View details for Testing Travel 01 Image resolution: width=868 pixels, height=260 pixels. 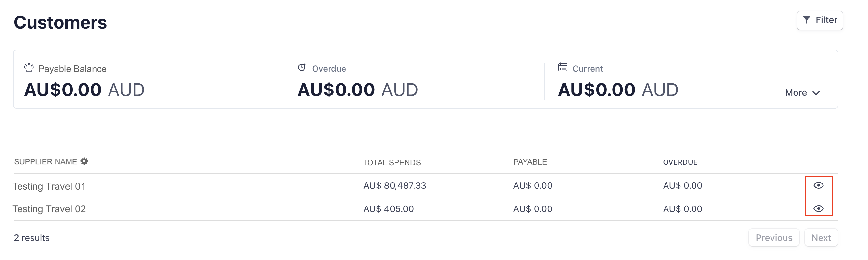[819, 185]
